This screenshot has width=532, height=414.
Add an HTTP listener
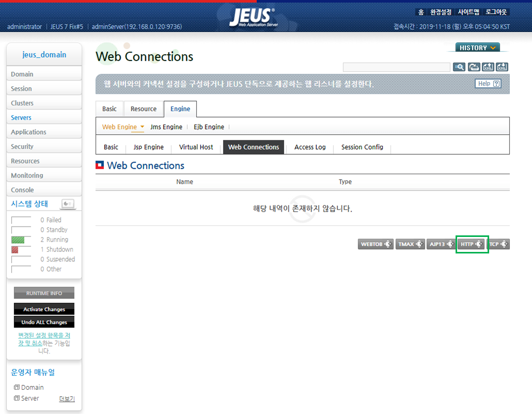(x=472, y=244)
